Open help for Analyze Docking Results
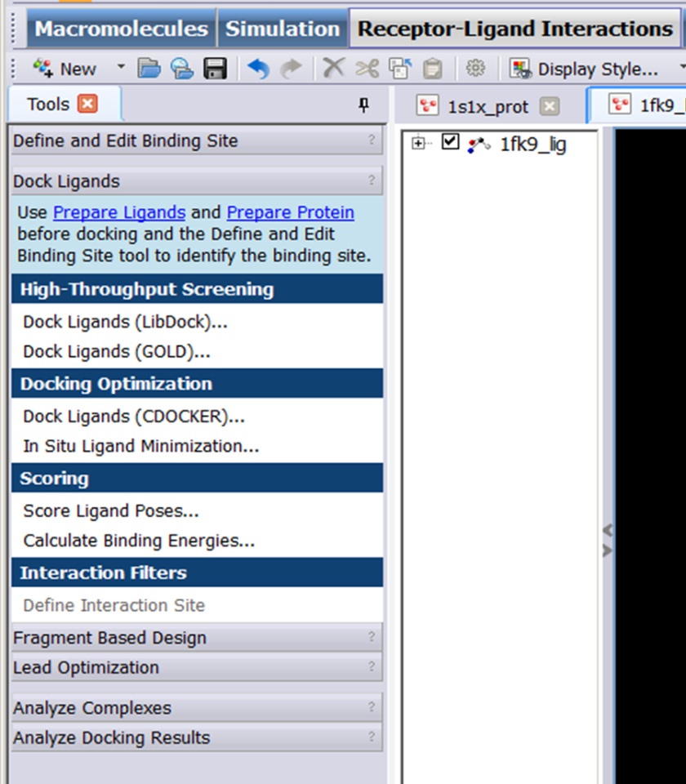This screenshot has width=686, height=784. pyautogui.click(x=372, y=737)
